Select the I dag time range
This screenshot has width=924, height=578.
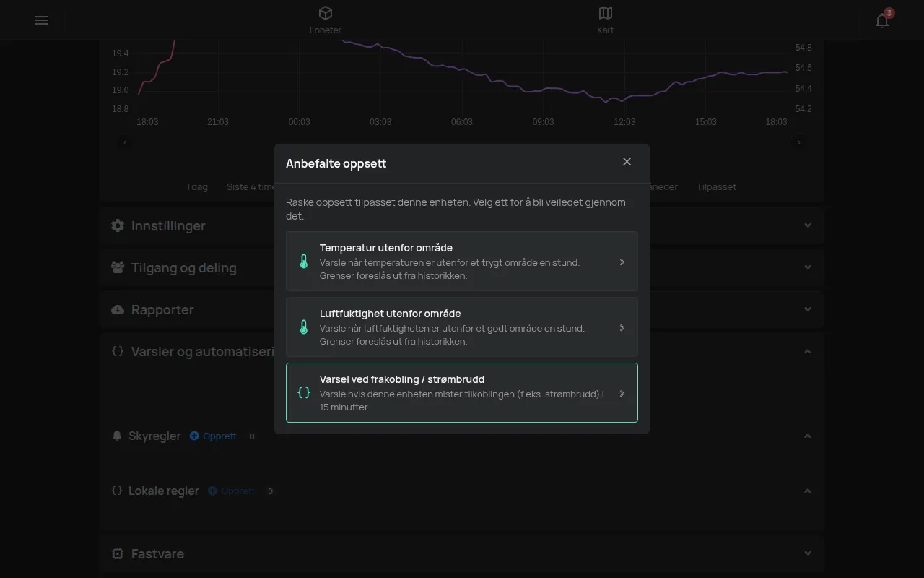pyautogui.click(x=197, y=186)
